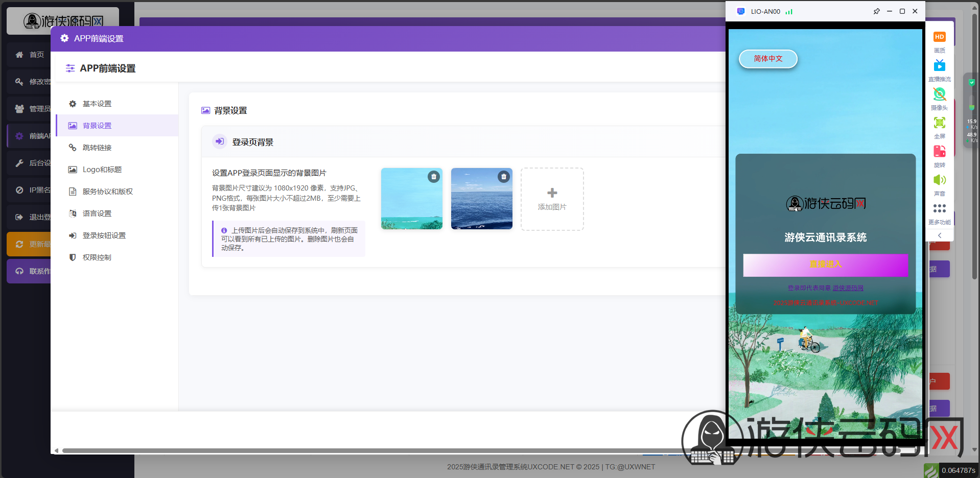Go to Logo和标题 settings

(x=117, y=170)
